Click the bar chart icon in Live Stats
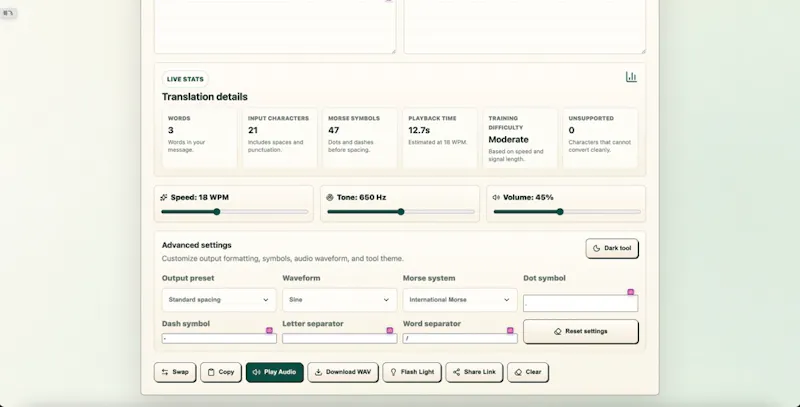800x407 pixels. (631, 77)
